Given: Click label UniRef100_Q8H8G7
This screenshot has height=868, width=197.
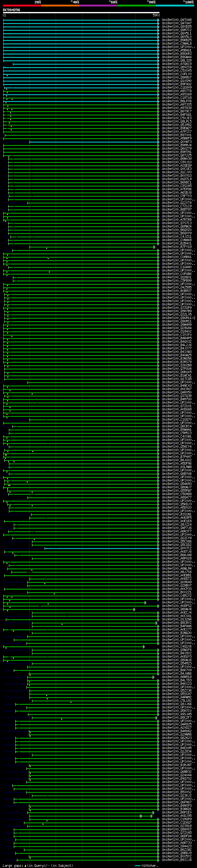Looking at the screenshot, I should [x=177, y=78].
